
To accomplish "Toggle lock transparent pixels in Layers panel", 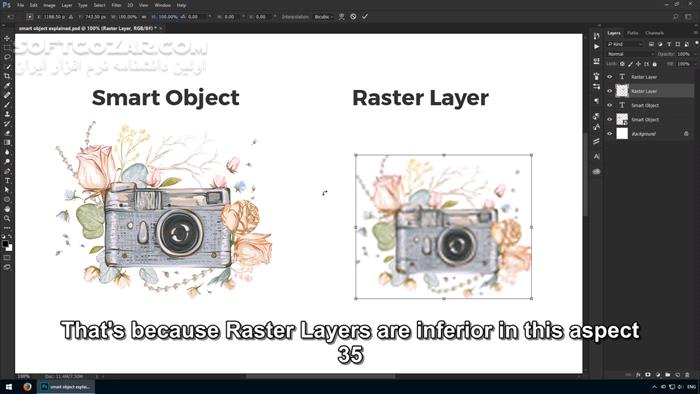I will [x=622, y=64].
